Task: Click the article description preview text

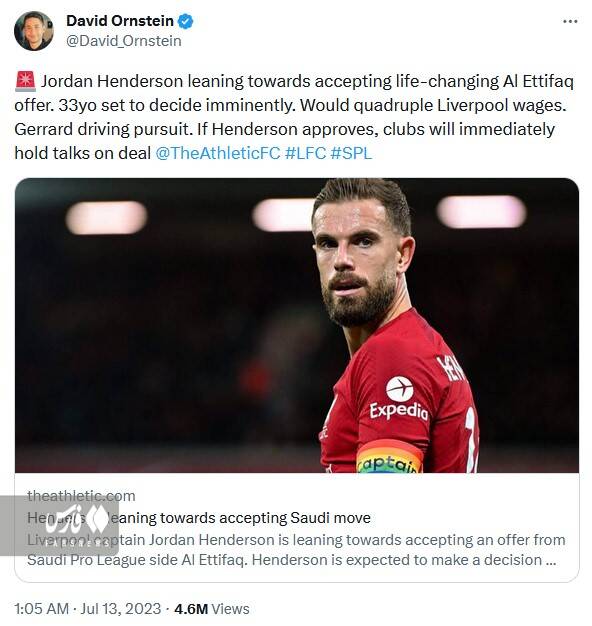Action: coord(296,550)
